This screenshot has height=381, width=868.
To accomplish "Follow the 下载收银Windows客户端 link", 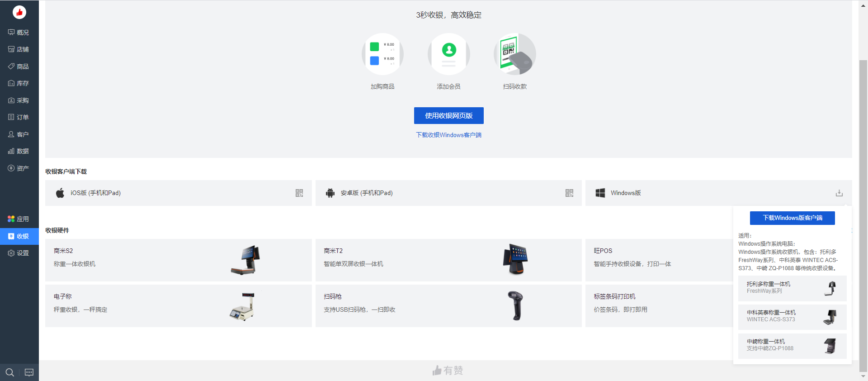I will [x=448, y=135].
